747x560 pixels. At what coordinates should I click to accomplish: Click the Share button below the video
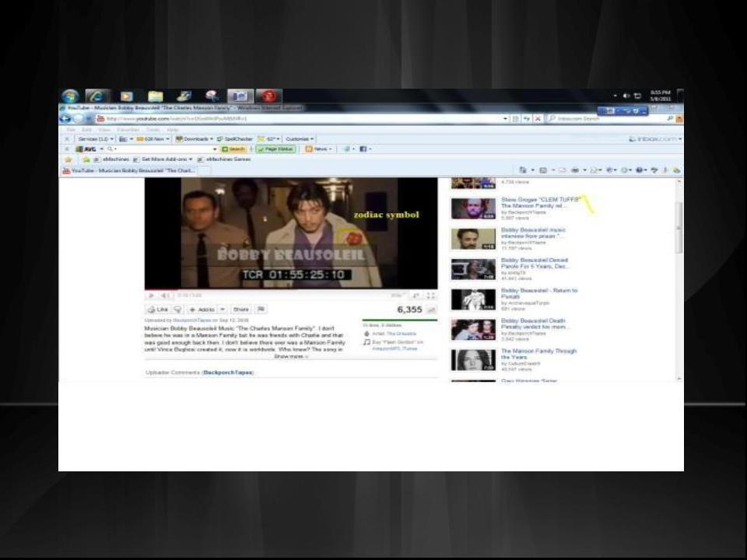point(240,310)
